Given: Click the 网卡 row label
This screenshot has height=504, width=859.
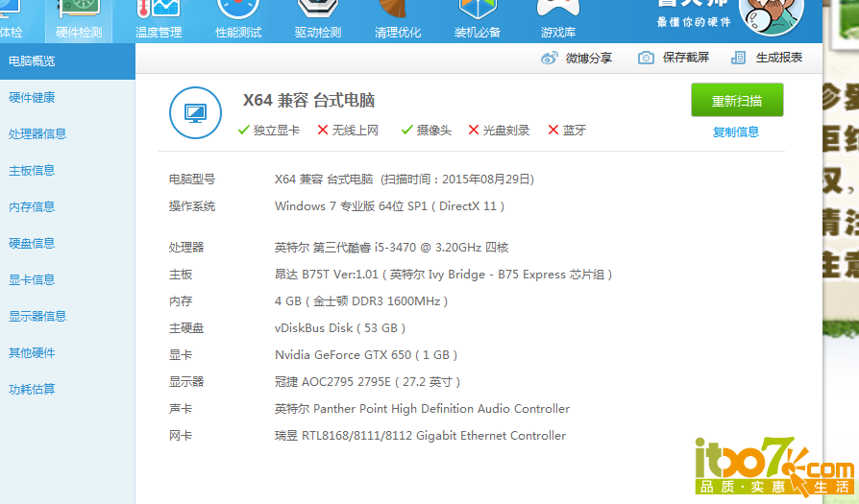Looking at the screenshot, I should point(181,436).
